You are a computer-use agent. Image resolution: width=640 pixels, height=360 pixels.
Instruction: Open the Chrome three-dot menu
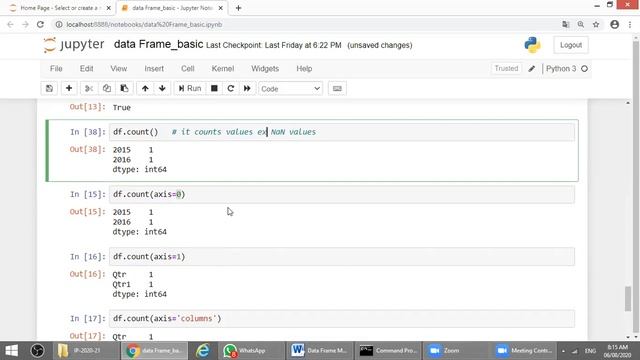point(630,24)
